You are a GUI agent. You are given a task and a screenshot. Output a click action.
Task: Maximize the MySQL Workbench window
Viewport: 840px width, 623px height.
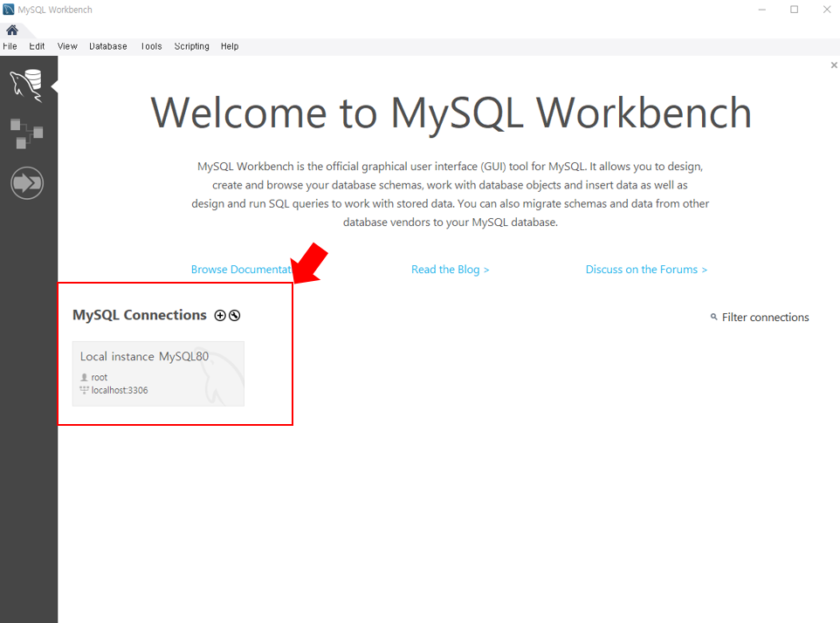794,10
